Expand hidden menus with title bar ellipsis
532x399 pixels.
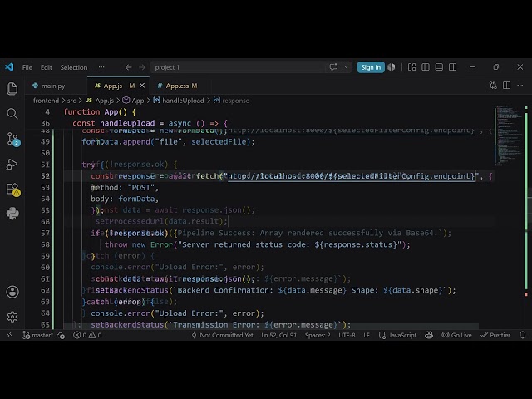[101, 67]
